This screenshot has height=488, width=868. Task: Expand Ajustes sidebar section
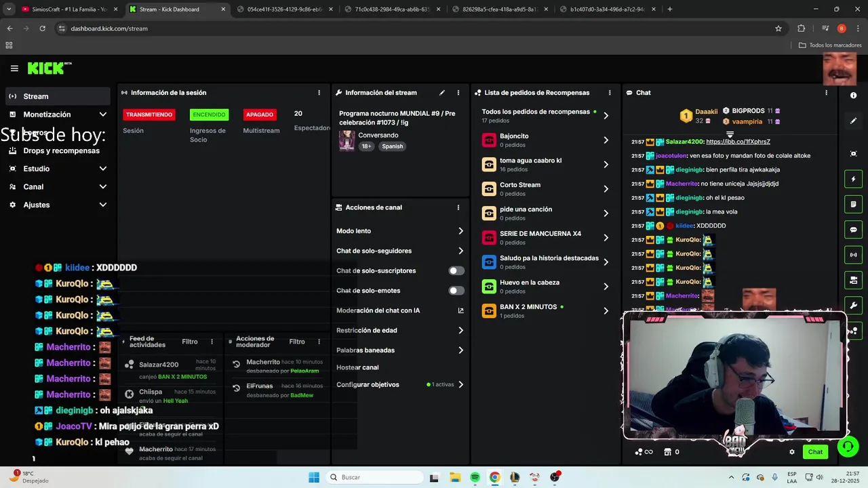click(x=102, y=205)
